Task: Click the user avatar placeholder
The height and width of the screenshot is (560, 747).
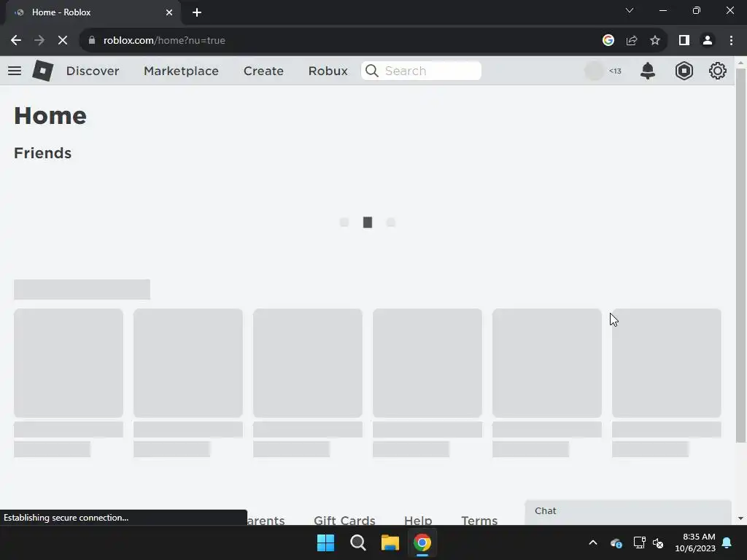Action: point(594,71)
